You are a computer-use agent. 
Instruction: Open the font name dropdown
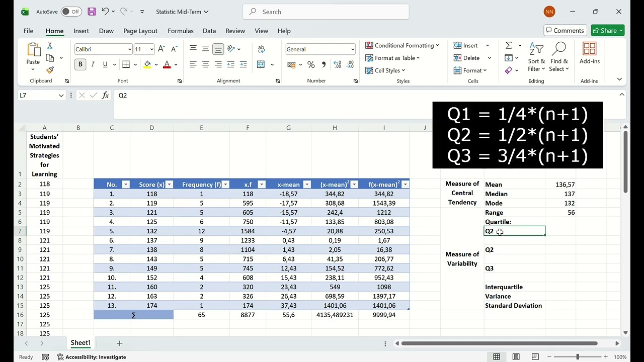pos(129,49)
